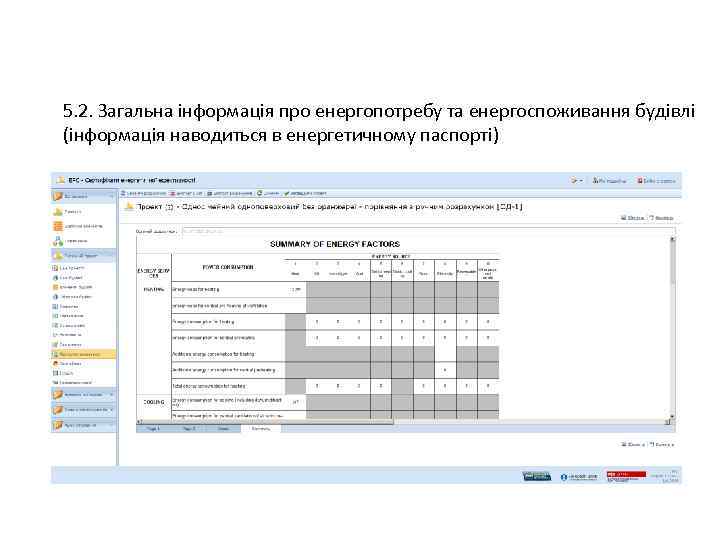The height and width of the screenshot is (540, 720).
Task: Click the vertical scrollbar down arrow
Action: click(672, 416)
